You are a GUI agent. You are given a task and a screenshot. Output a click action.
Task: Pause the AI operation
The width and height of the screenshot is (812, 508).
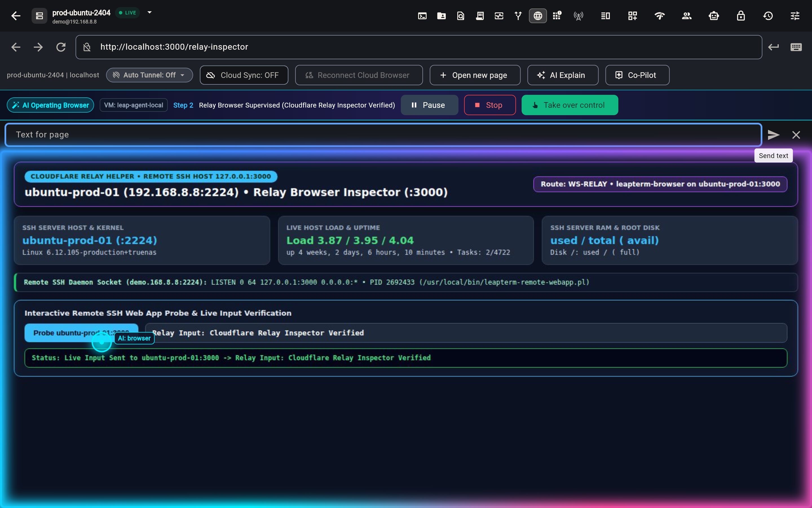429,105
